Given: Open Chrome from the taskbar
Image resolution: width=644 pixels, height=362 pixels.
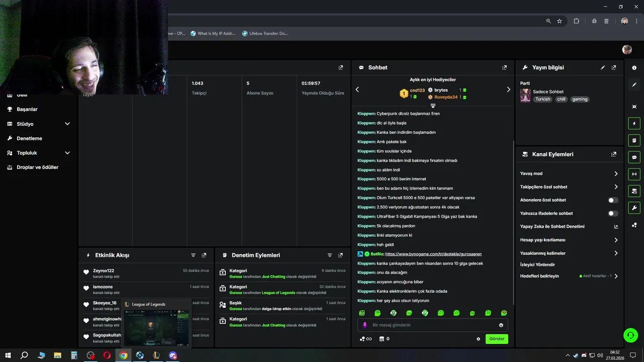Looking at the screenshot, I should [x=123, y=355].
